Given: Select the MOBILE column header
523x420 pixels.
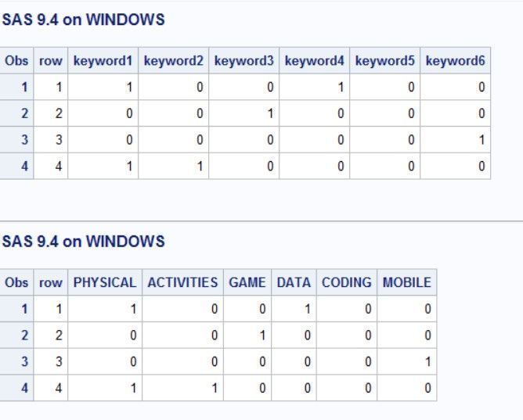Looking at the screenshot, I should [406, 282].
